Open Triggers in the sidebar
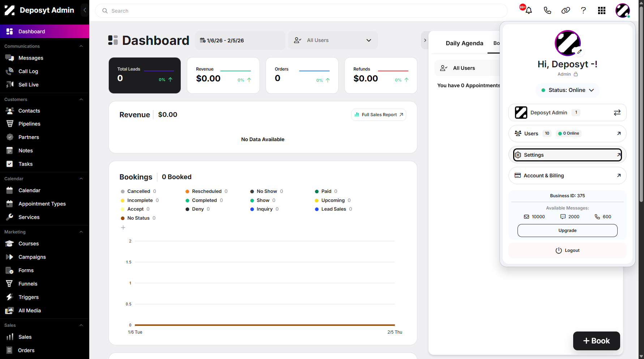Image resolution: width=644 pixels, height=359 pixels. click(44, 297)
